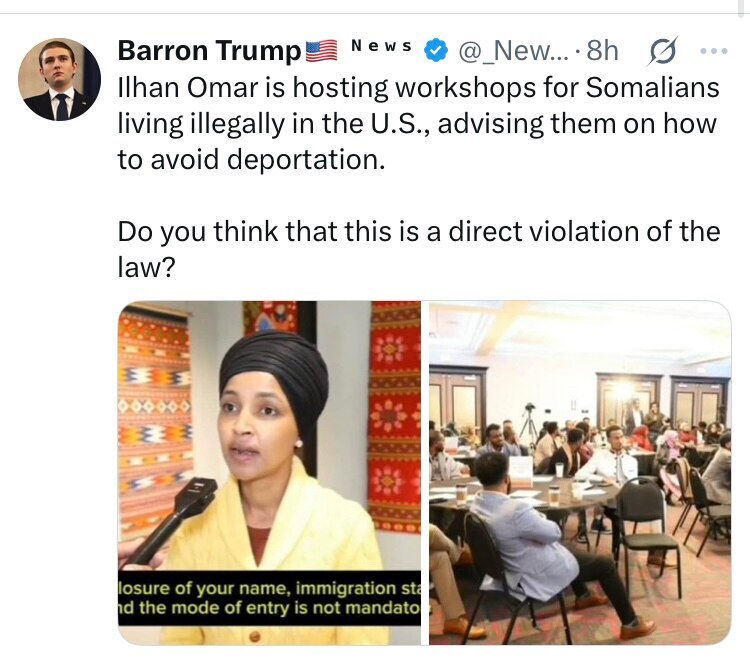750x661 pixels.
Task: Click the 'Do you think' question text
Action: click(x=419, y=249)
